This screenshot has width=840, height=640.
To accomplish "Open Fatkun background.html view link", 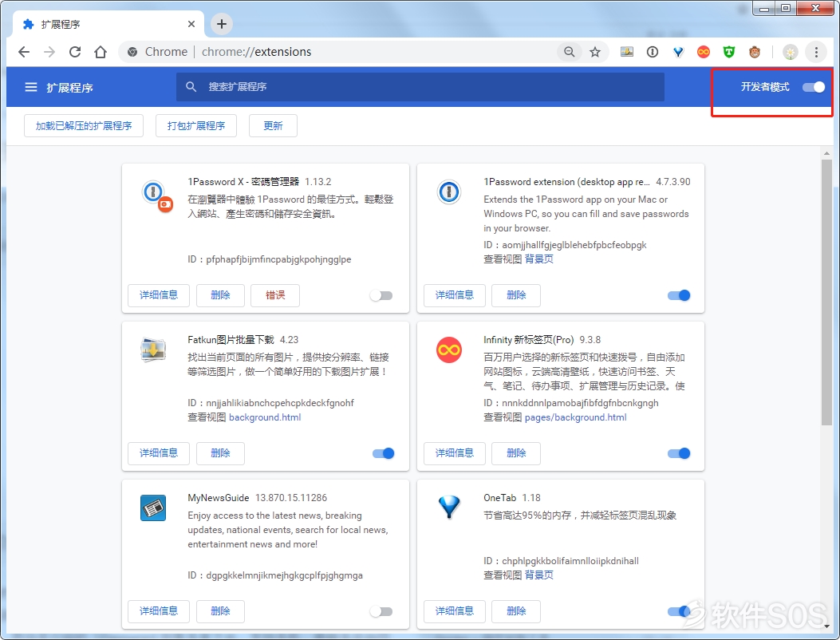I will (x=265, y=417).
